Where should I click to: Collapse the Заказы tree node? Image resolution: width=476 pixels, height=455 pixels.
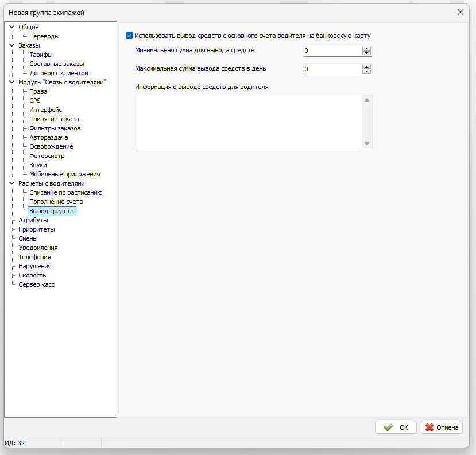[11, 45]
